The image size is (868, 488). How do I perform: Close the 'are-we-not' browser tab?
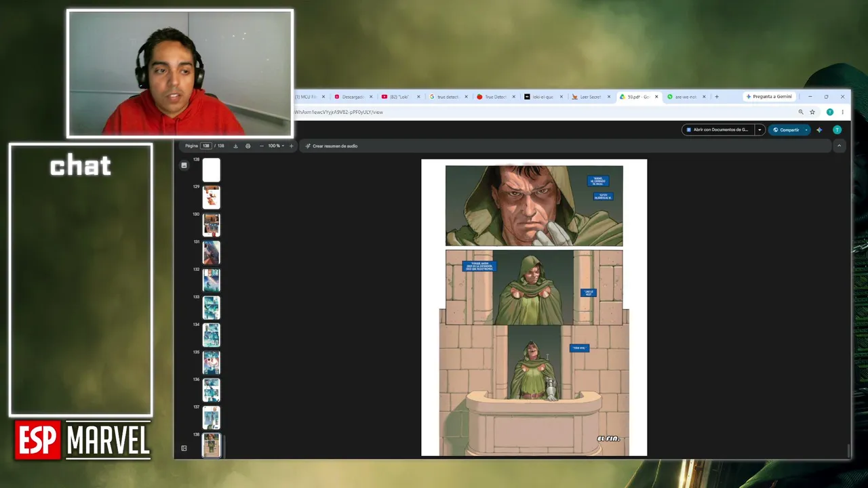(x=704, y=97)
